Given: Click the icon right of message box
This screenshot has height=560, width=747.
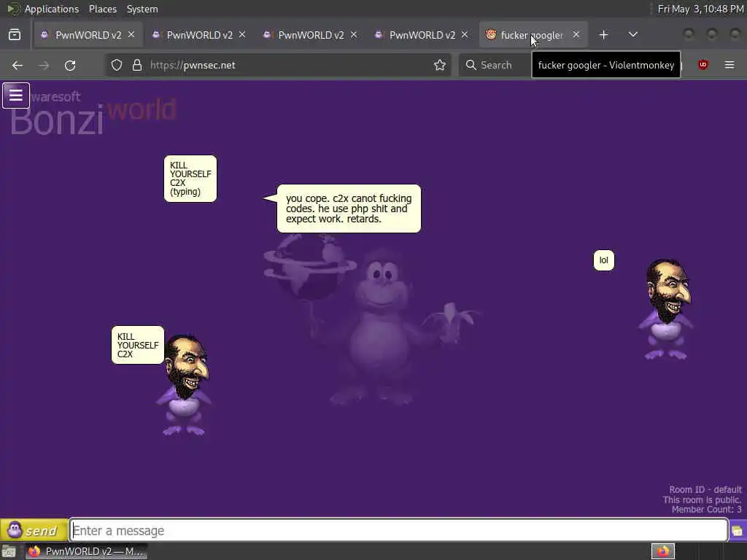Looking at the screenshot, I should (x=738, y=531).
